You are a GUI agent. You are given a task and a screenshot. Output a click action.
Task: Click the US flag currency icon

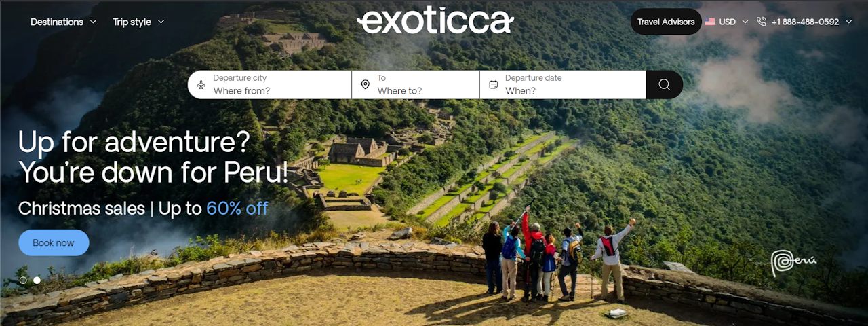710,22
